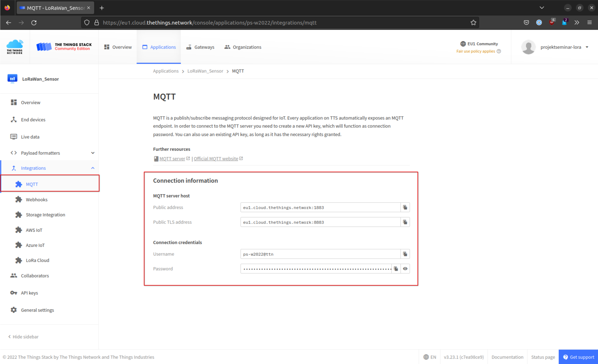The image size is (598, 364).
Task: Copy the Public TLS address value
Action: [x=405, y=222]
